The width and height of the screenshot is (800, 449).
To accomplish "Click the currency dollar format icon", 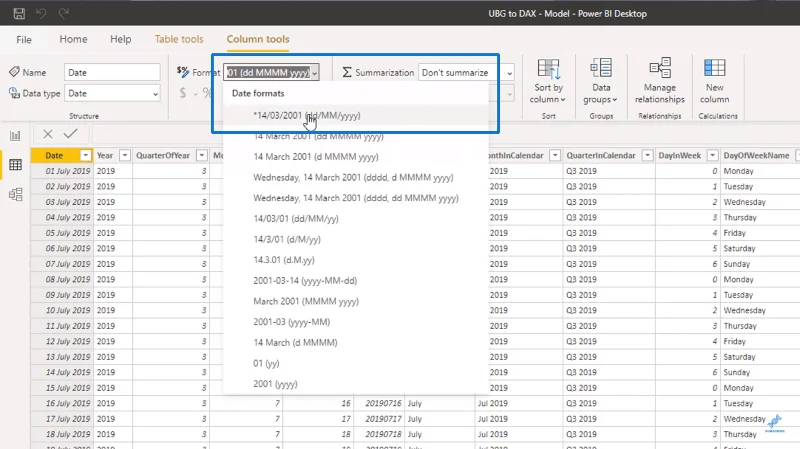I will pyautogui.click(x=183, y=93).
